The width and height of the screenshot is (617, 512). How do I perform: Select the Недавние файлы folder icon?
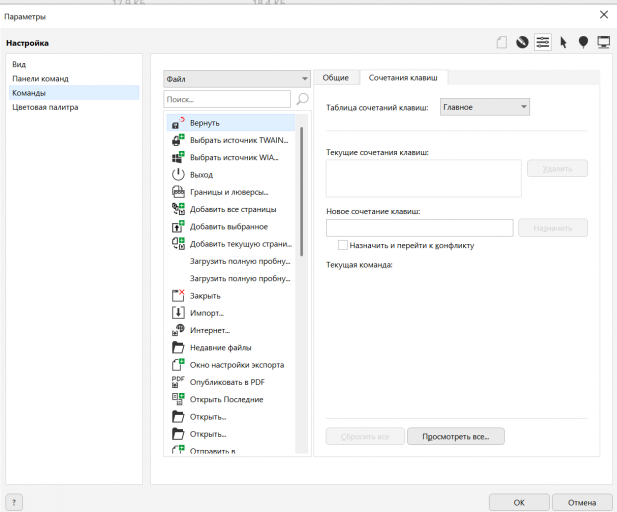178,347
